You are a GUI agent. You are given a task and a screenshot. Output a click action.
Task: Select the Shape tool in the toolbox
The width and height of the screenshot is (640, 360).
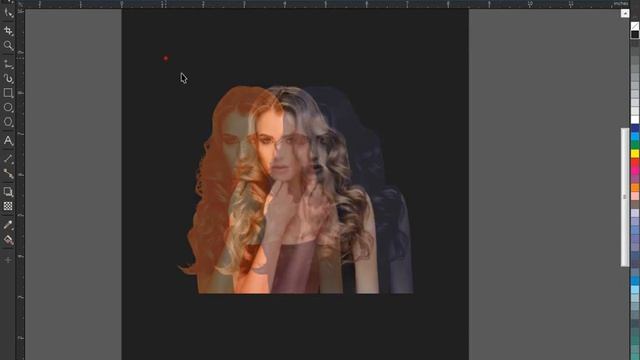(8, 12)
